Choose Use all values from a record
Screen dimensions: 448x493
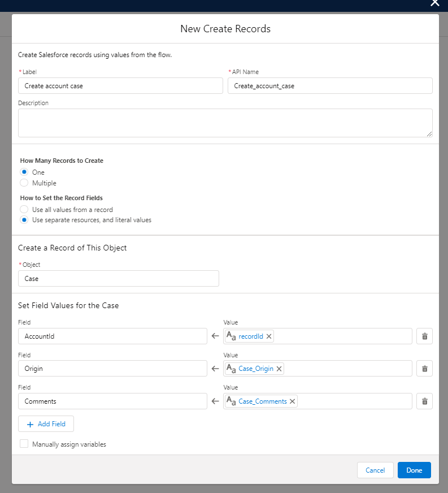[24, 209]
